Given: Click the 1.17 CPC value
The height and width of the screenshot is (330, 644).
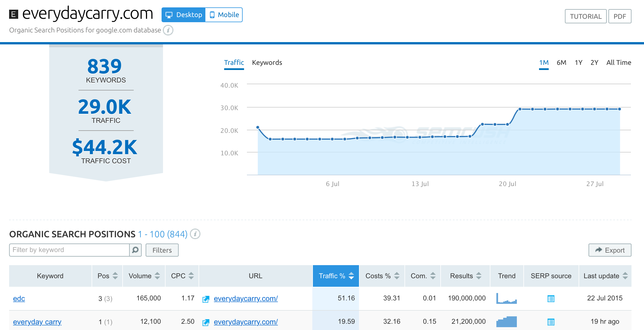Looking at the screenshot, I should (188, 298).
